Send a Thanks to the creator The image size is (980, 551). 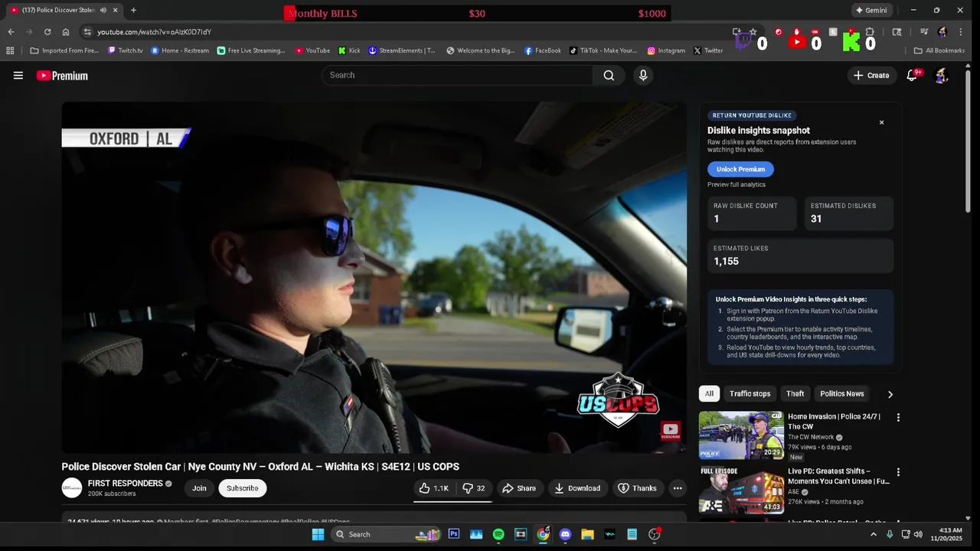pos(637,488)
